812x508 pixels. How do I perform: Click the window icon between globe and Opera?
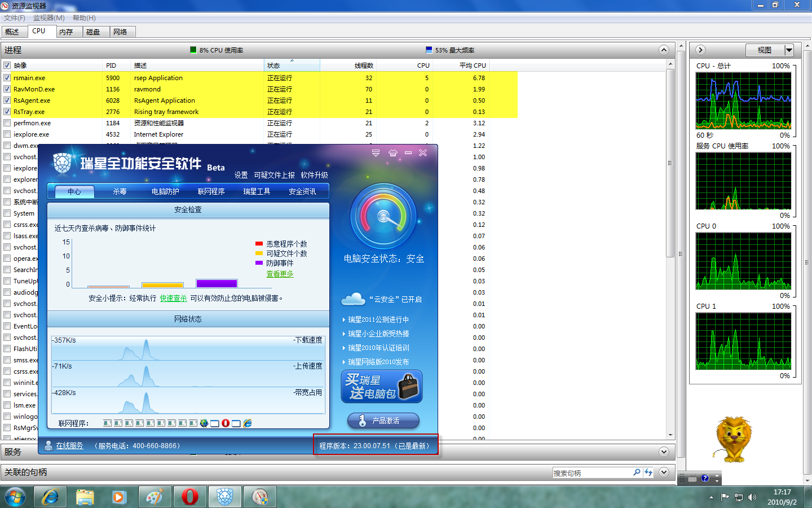[x=215, y=423]
